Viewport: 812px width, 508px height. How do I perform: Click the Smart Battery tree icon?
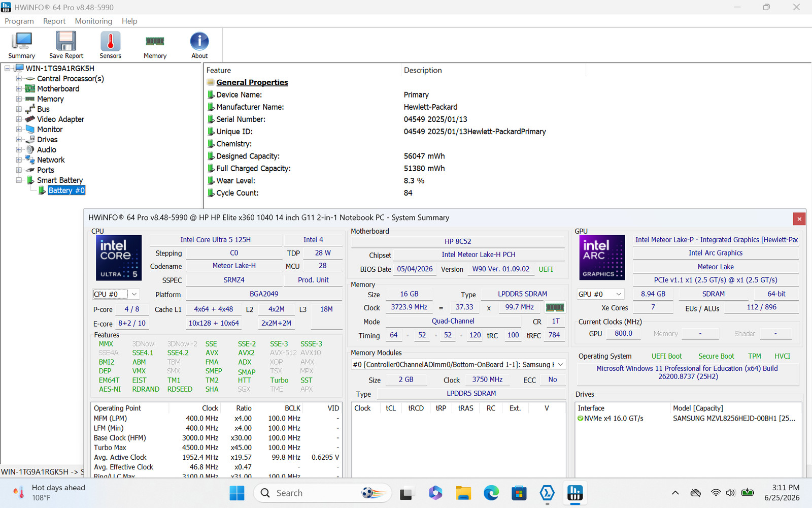tap(30, 180)
